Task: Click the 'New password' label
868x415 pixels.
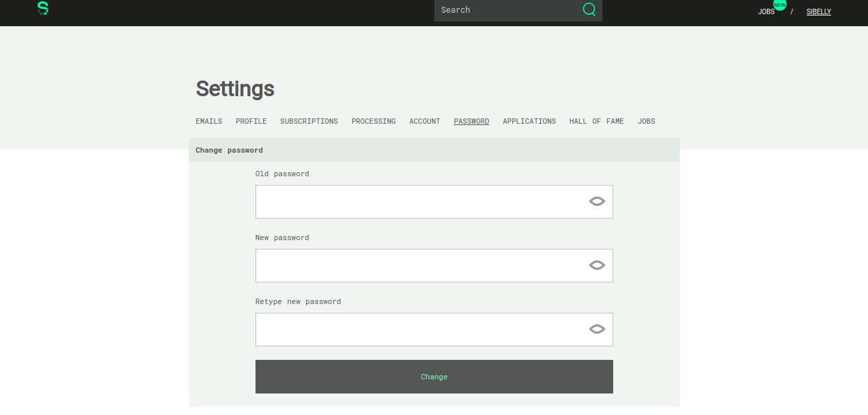Action: coord(282,237)
